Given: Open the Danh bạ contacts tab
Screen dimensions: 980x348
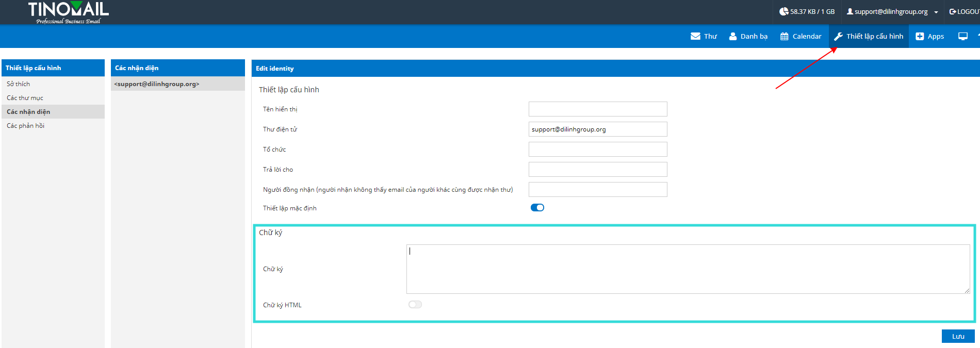Looking at the screenshot, I should (748, 36).
